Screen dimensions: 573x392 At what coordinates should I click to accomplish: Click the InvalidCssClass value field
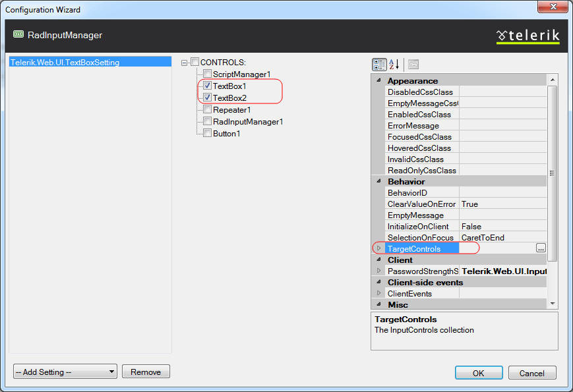503,159
